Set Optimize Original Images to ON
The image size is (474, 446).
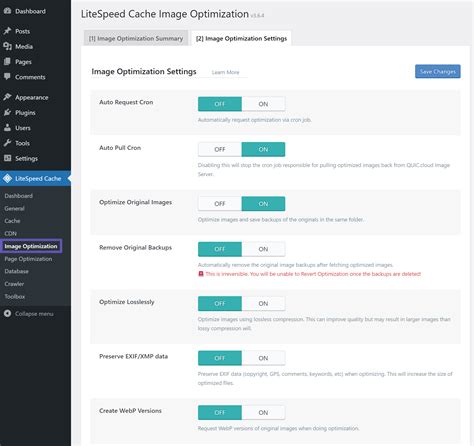point(263,204)
